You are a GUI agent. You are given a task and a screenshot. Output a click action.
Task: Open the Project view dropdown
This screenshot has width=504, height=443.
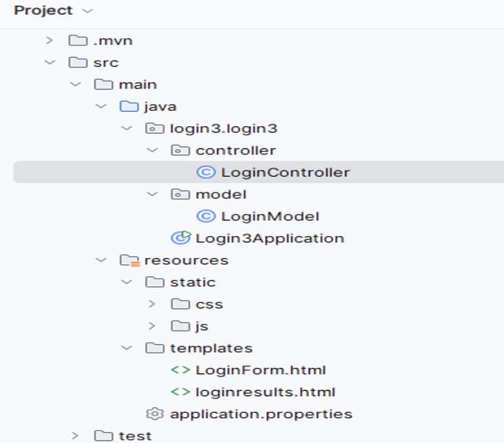click(87, 11)
